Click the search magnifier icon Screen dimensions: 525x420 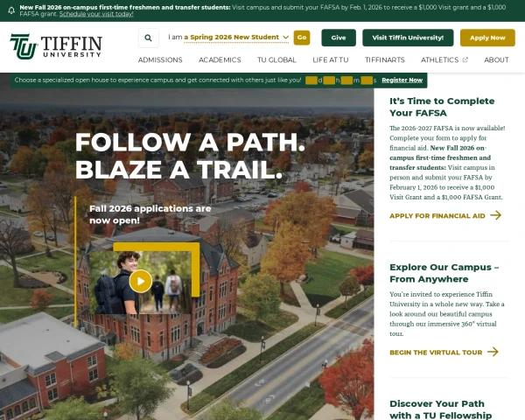pyautogui.click(x=149, y=38)
